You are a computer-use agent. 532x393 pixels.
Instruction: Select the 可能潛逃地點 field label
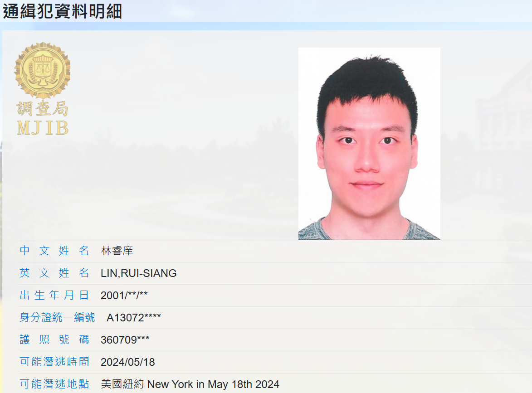coord(54,384)
